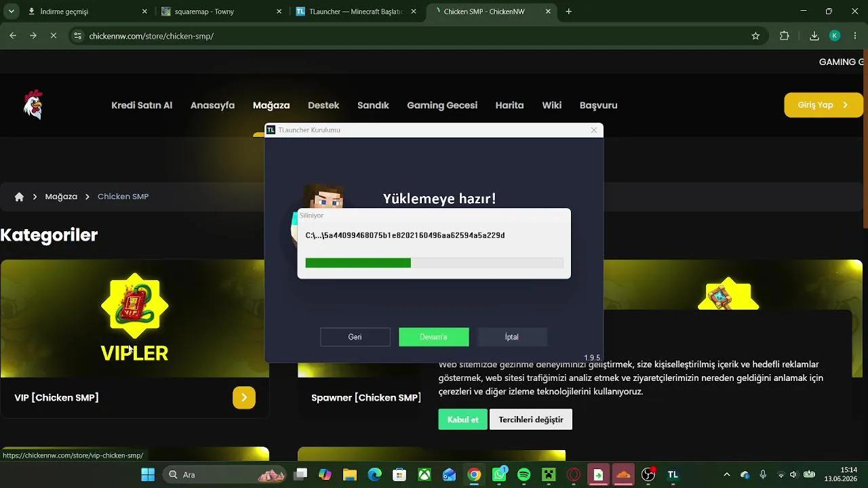Switch to Chrome on the taskbar
Image resolution: width=868 pixels, height=488 pixels.
[474, 474]
